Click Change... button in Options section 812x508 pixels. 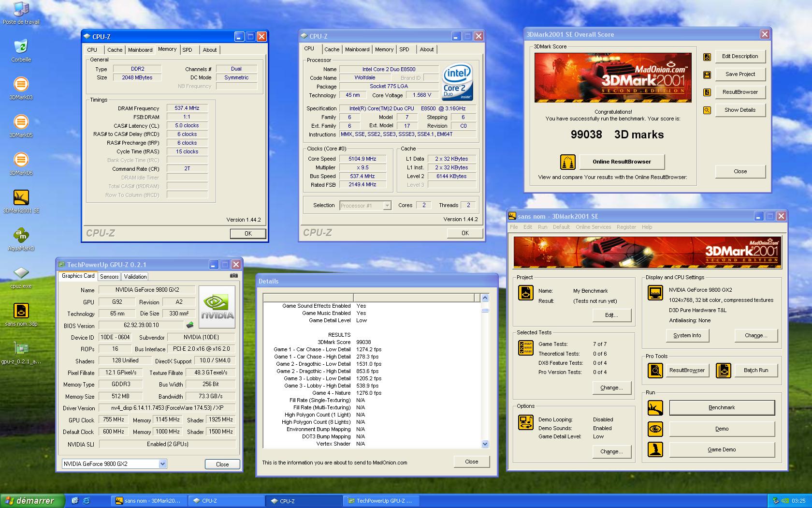click(611, 451)
